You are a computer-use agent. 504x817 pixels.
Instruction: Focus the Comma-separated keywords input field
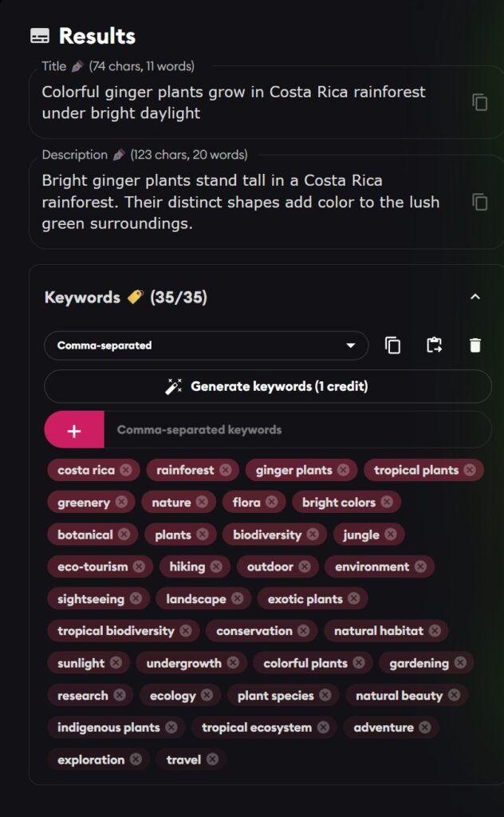295,430
